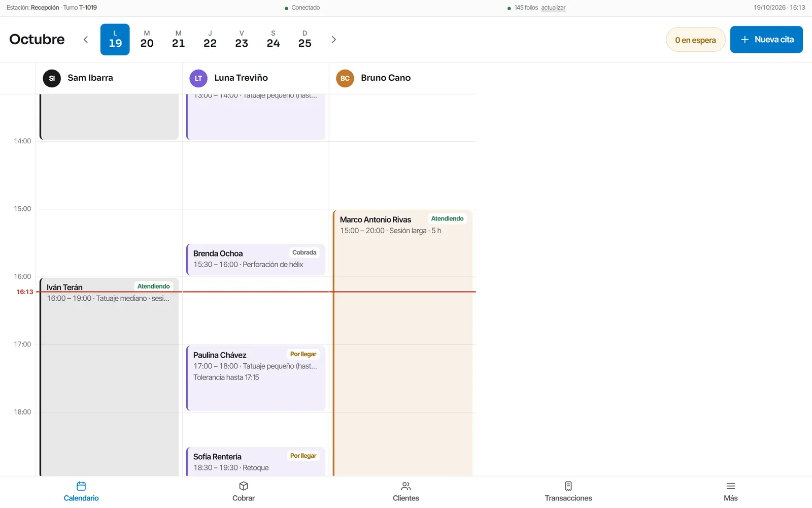The height and width of the screenshot is (508, 812).
Task: Click Iván Terán's Atendiendo badge
Action: (153, 287)
